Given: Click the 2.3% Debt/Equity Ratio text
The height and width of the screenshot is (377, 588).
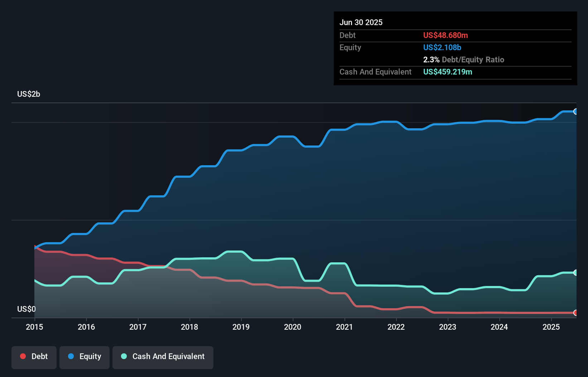Looking at the screenshot, I should coord(464,59).
